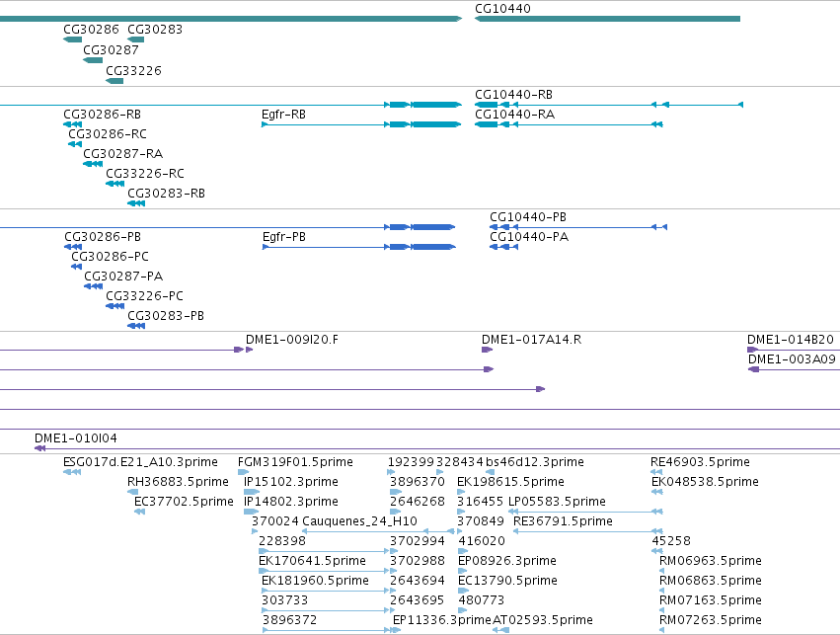
Task: Click the CG10440-PB protein label
Action: coord(528,217)
